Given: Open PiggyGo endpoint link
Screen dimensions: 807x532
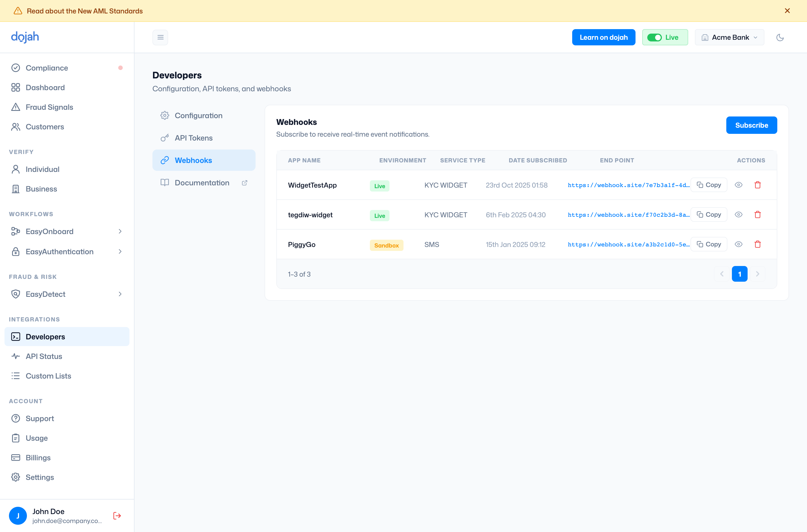Looking at the screenshot, I should [629, 245].
